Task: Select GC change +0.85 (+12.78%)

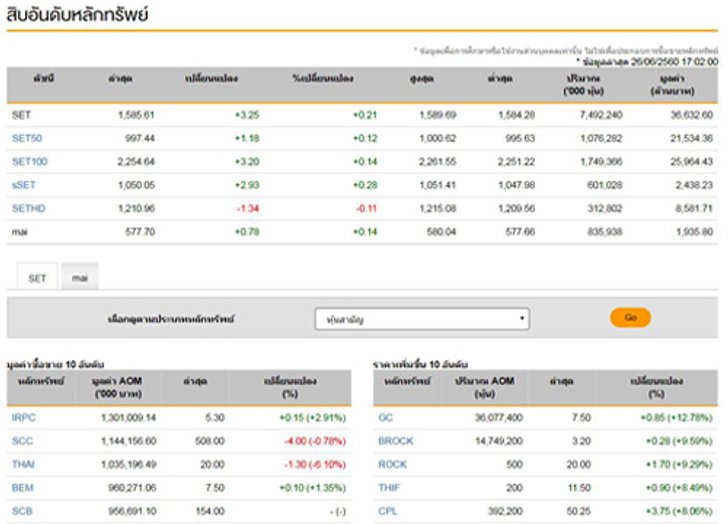Action: click(676, 417)
